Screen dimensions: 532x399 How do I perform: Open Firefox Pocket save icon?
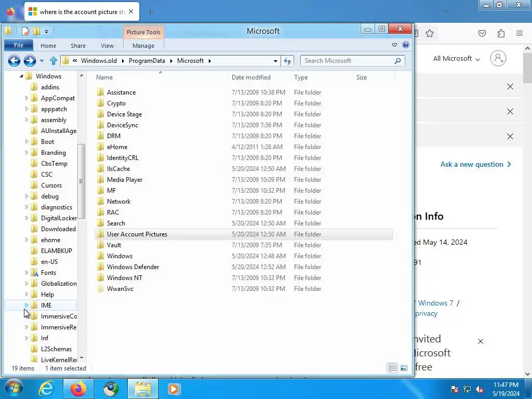(482, 33)
